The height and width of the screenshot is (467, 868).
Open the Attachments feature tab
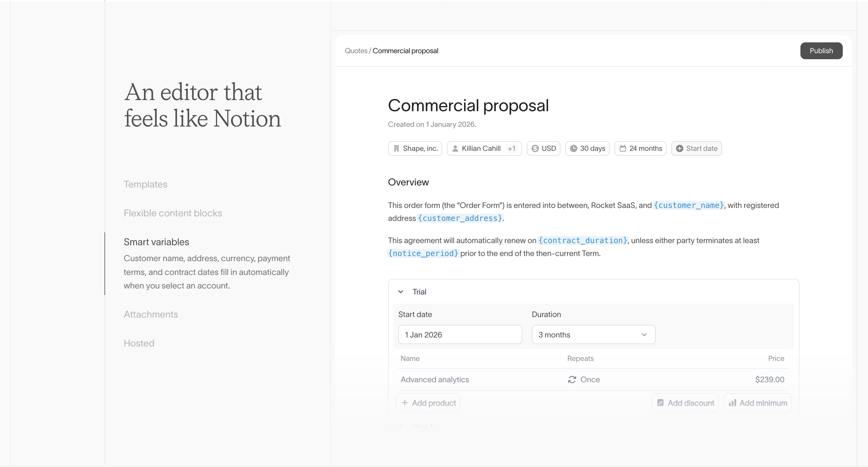(x=150, y=314)
